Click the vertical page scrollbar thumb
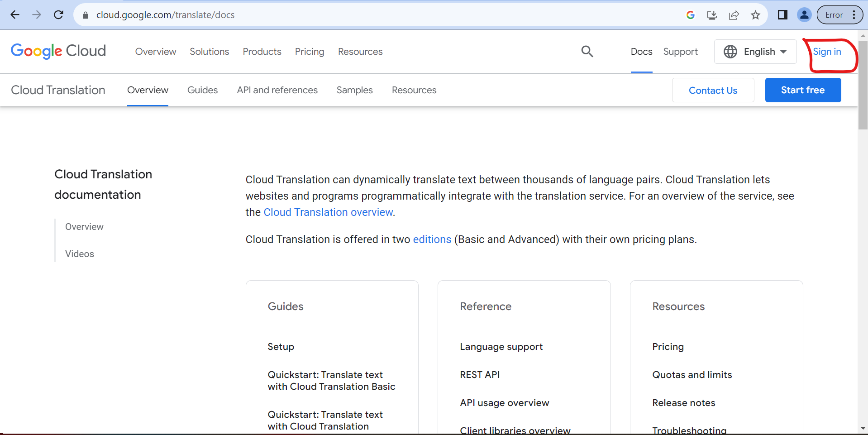 (x=863, y=86)
